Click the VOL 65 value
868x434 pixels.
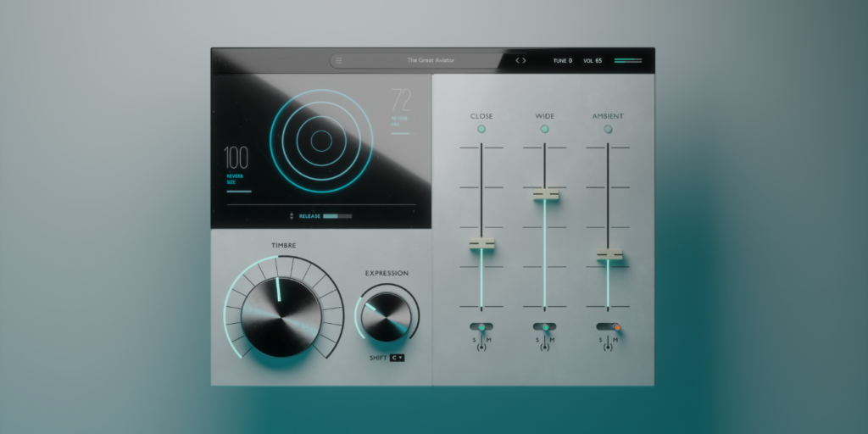593,61
